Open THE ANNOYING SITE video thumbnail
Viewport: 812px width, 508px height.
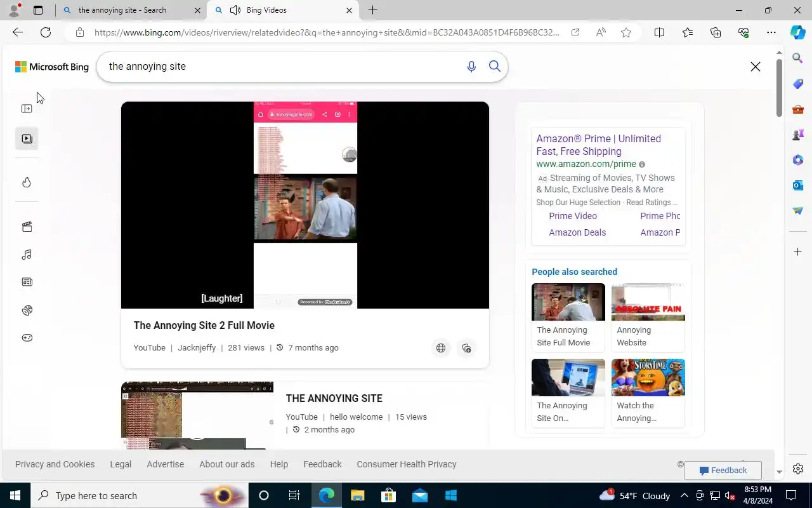(197, 415)
